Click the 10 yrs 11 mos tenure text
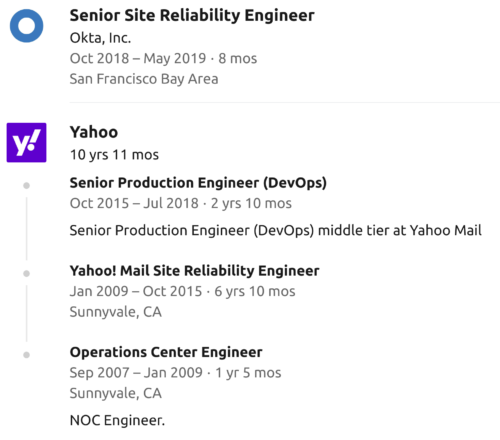Image resolution: width=500 pixels, height=440 pixels. click(114, 155)
